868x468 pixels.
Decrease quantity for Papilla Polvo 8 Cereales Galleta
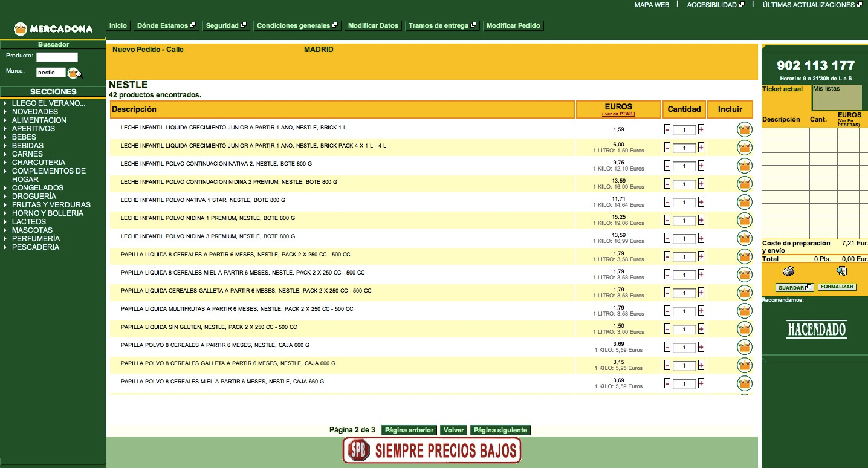pos(667,365)
